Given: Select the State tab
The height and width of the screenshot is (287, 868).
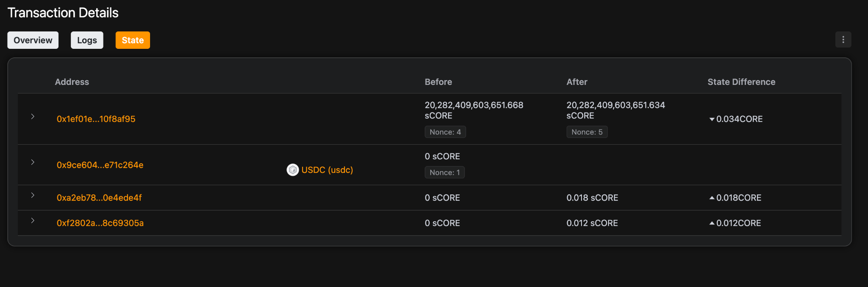Looking at the screenshot, I should coord(133,40).
